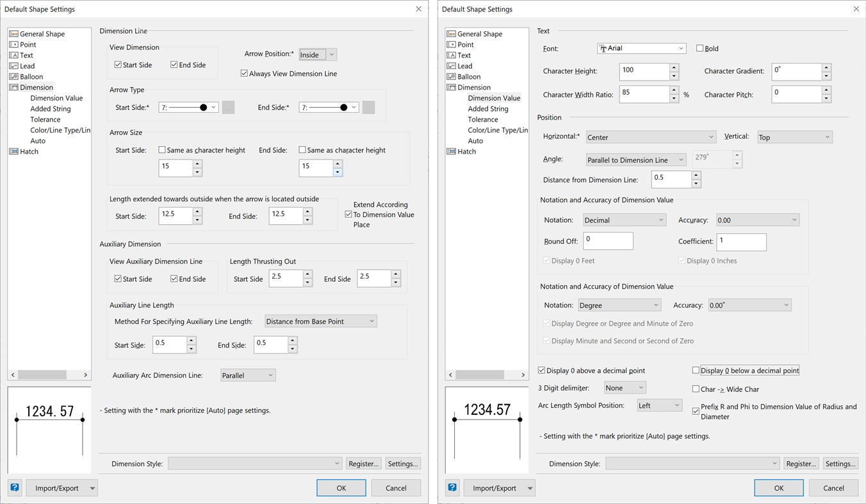This screenshot has height=504, width=866.
Task: Click inside the Round Off input field
Action: click(607, 241)
